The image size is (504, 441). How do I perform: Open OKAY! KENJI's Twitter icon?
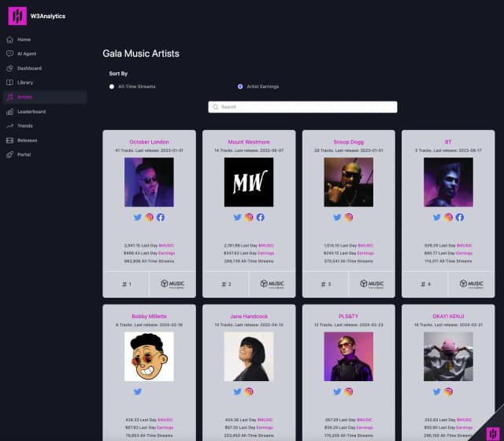tap(436, 391)
